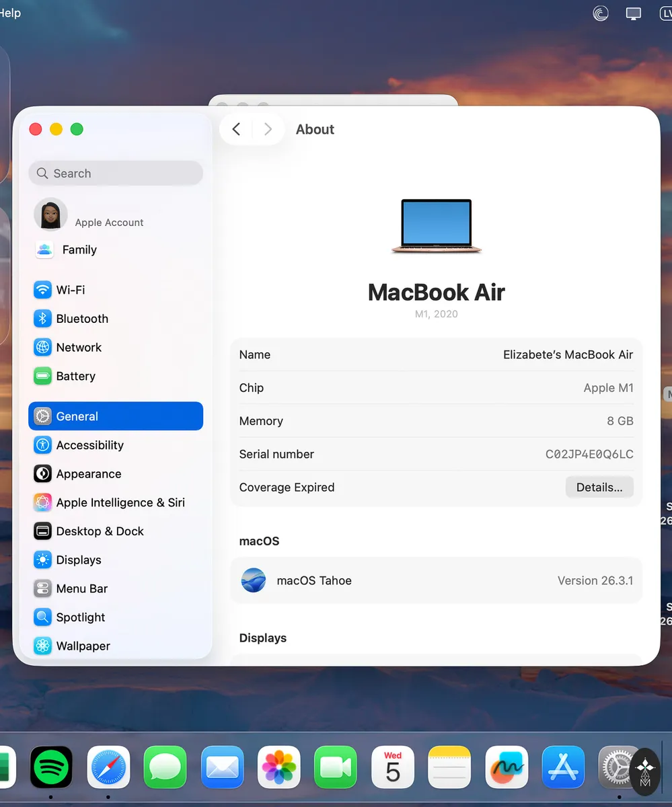Select the Network globe icon
Screen dimensions: 672x807
(x=42, y=348)
